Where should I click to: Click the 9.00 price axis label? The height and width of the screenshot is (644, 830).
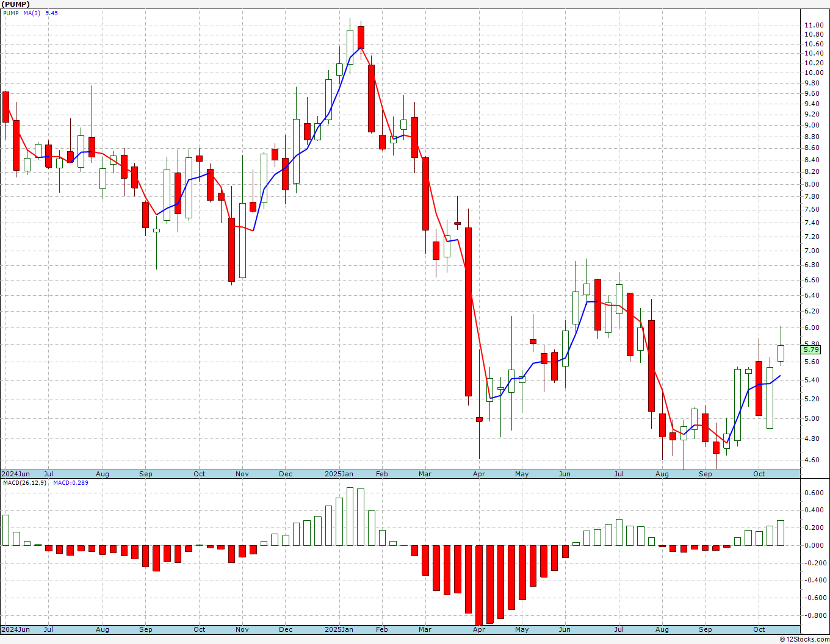(812, 125)
